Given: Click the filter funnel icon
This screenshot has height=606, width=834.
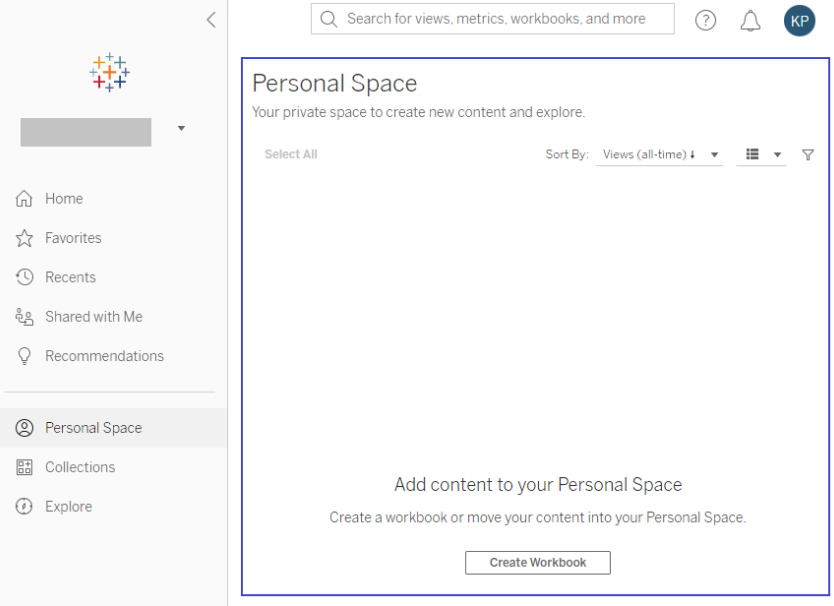Looking at the screenshot, I should pyautogui.click(x=808, y=155).
